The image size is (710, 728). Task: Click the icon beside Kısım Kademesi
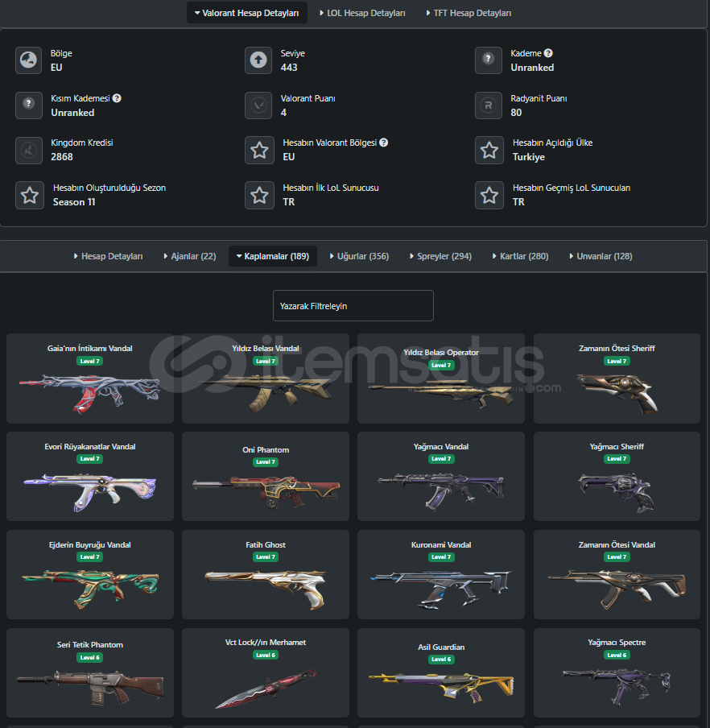point(29,105)
